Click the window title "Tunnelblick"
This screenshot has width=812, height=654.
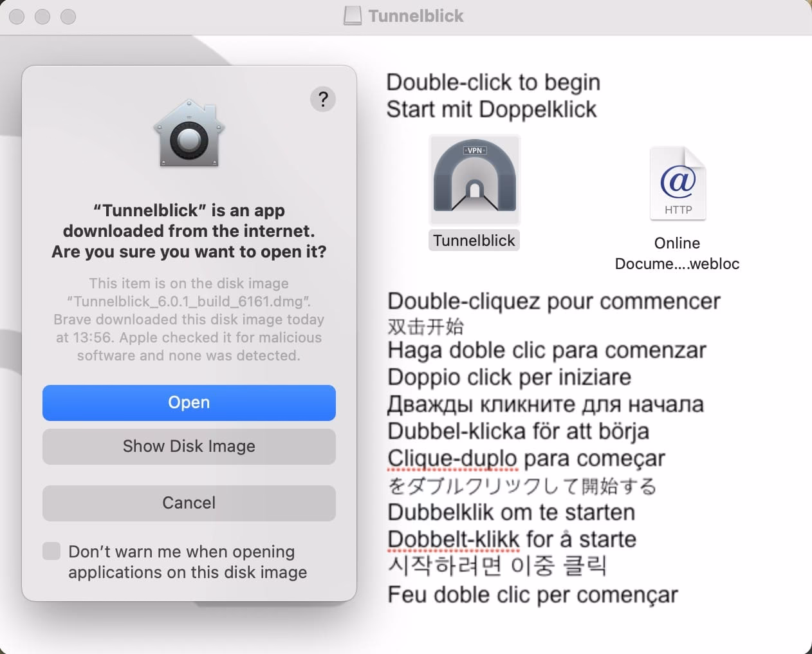[x=416, y=16]
